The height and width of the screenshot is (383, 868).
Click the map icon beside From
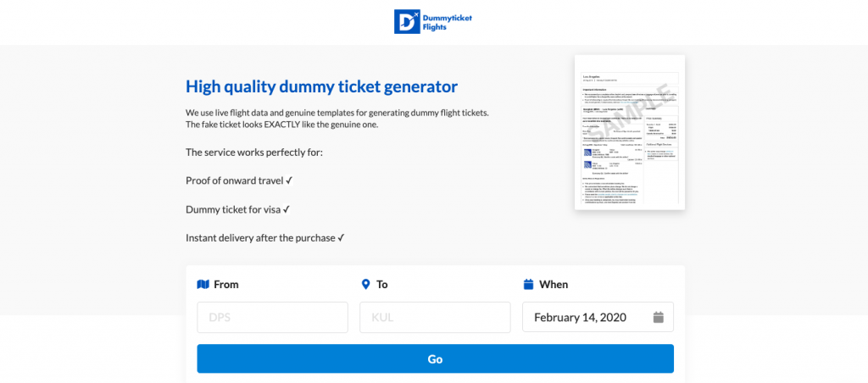[203, 285]
